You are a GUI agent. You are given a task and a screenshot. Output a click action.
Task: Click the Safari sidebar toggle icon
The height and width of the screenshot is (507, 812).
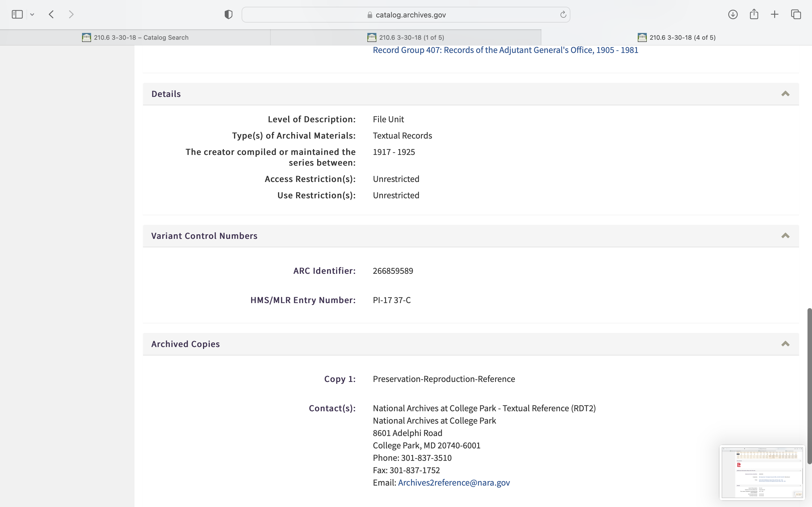17,14
